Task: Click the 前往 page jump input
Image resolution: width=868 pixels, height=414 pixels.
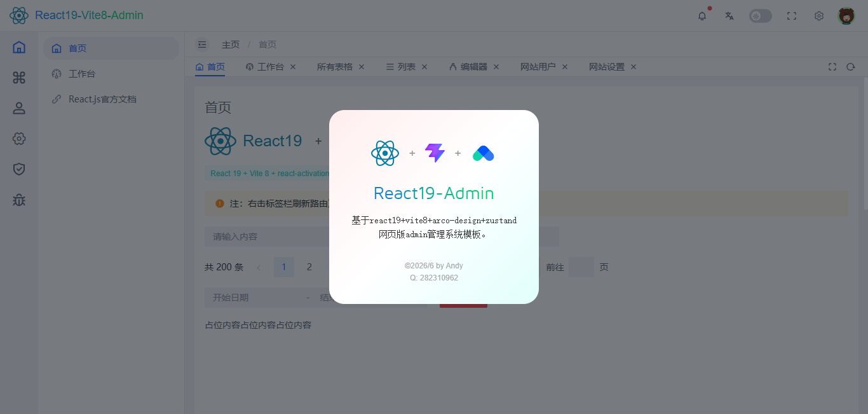Action: point(581,267)
